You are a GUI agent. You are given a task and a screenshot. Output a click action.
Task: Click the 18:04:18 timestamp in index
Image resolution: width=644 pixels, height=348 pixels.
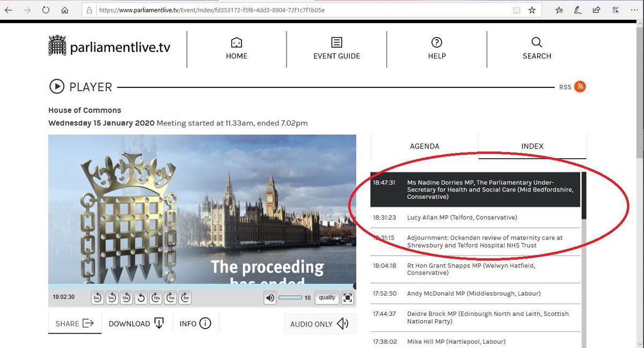[384, 265]
